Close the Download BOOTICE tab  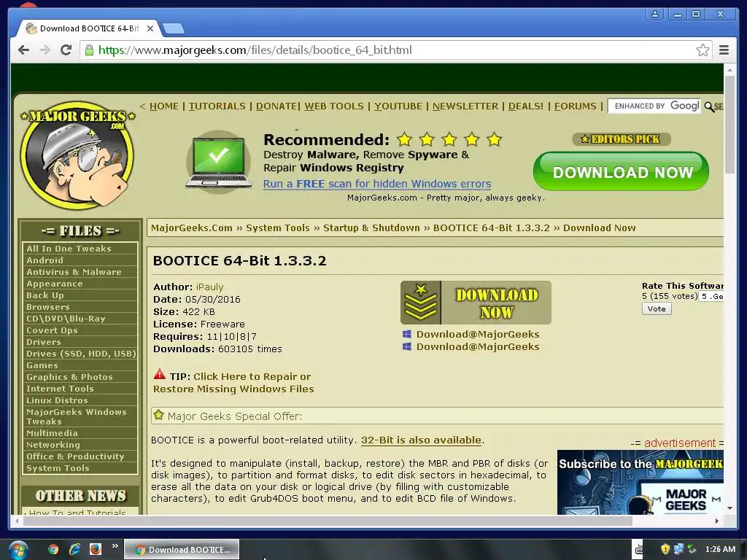point(150,28)
